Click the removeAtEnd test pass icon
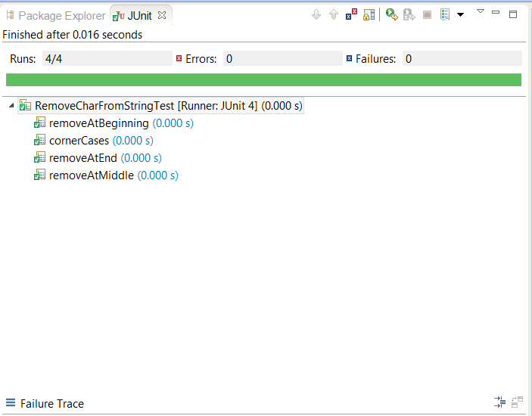The height and width of the screenshot is (416, 532). click(x=39, y=157)
